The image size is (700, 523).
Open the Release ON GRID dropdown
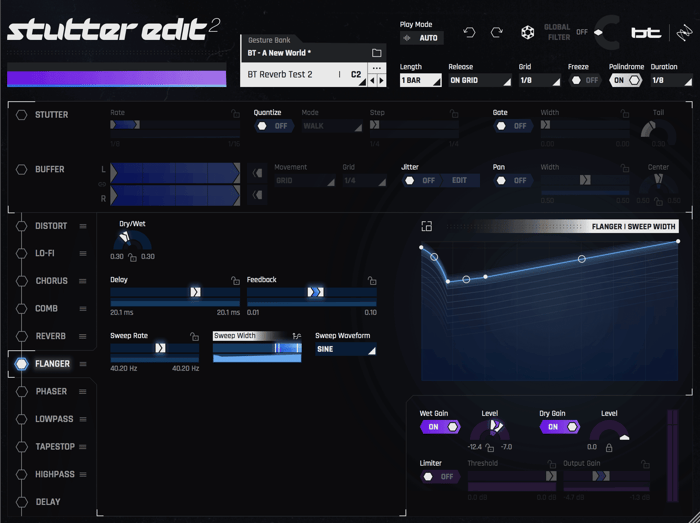coord(480,80)
